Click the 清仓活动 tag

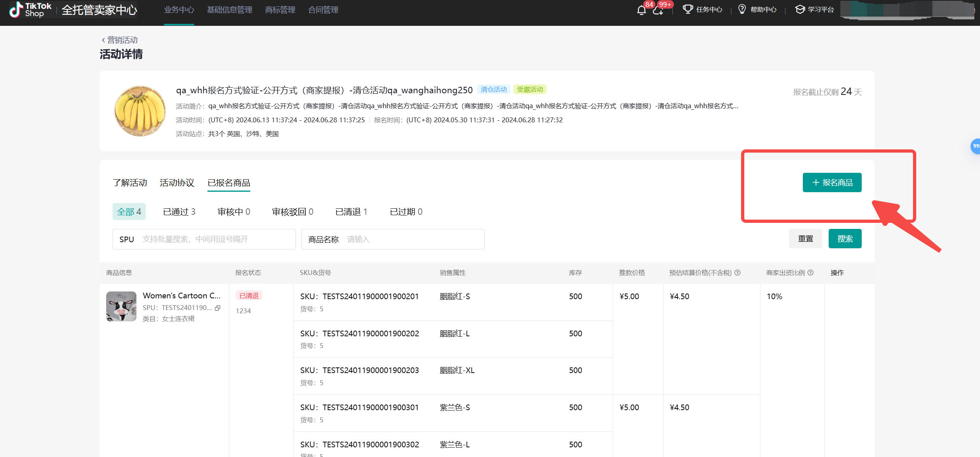coord(494,89)
